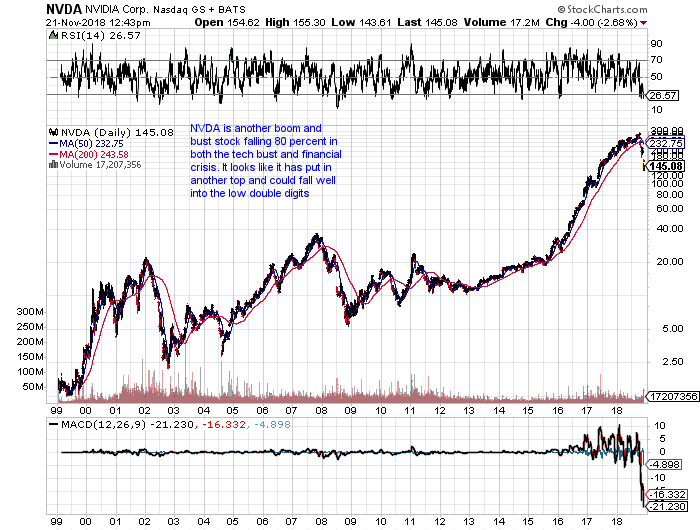Click year 18 below the MACD panel
The width and height of the screenshot is (700, 530).
pos(617,522)
